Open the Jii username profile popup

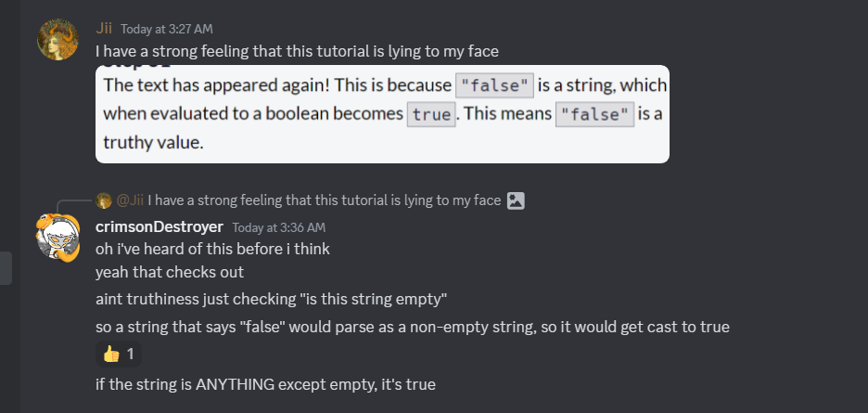pos(104,28)
